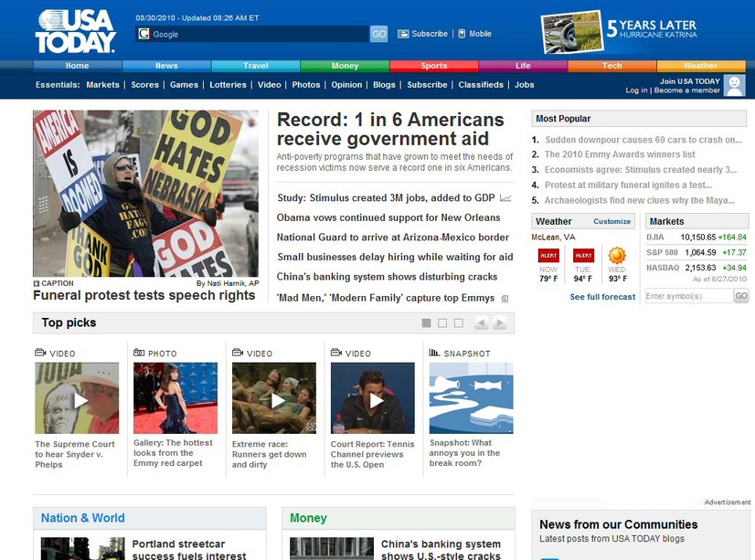Viewport: 755px width, 560px height.
Task: Click the Mobile phone icon in header
Action: (x=462, y=34)
